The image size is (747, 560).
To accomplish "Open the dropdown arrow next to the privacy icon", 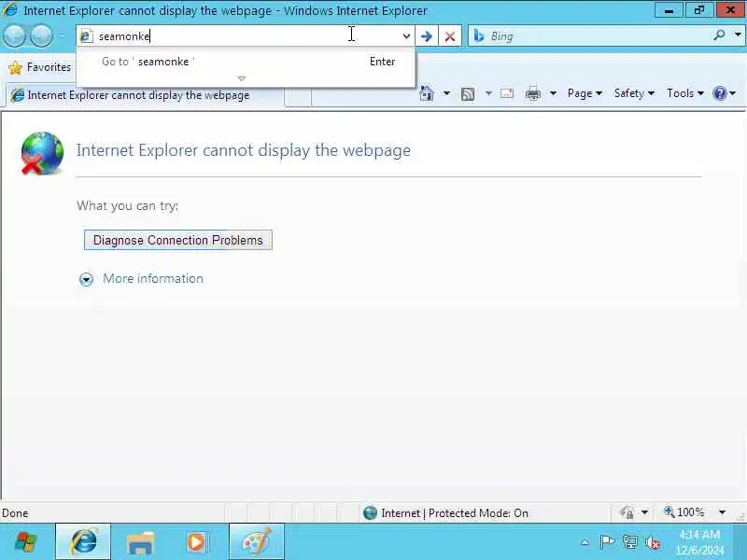I will click(x=644, y=512).
